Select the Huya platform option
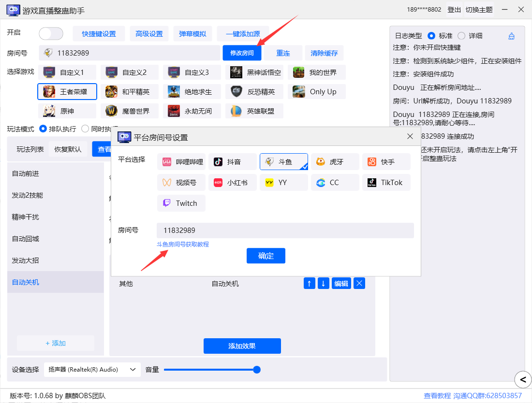The image size is (532, 403). point(335,162)
